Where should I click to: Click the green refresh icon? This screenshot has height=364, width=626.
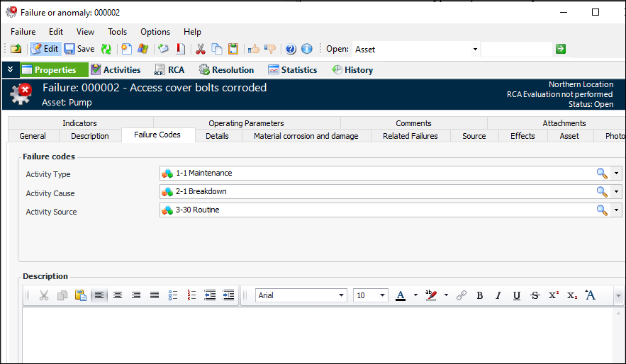(x=106, y=49)
